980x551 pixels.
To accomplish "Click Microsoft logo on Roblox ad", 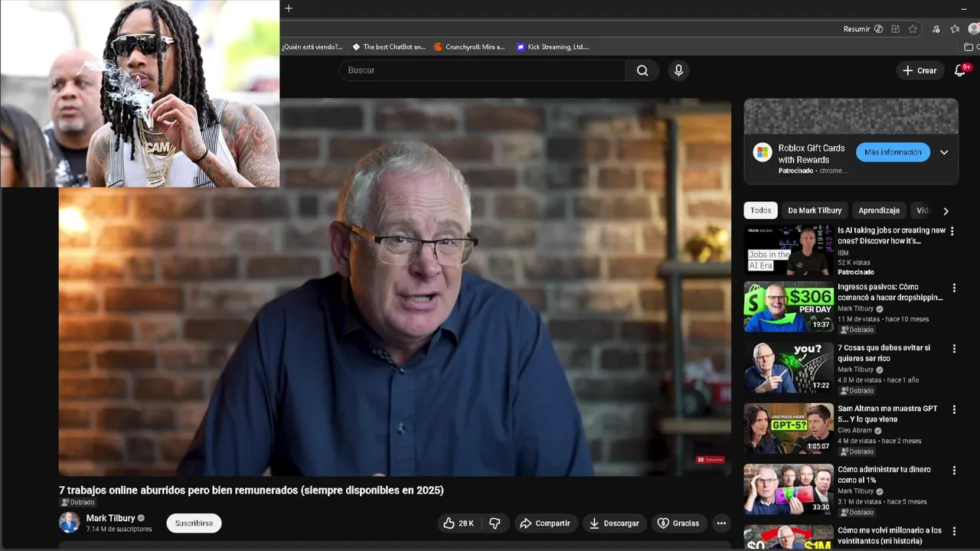I will (x=762, y=152).
